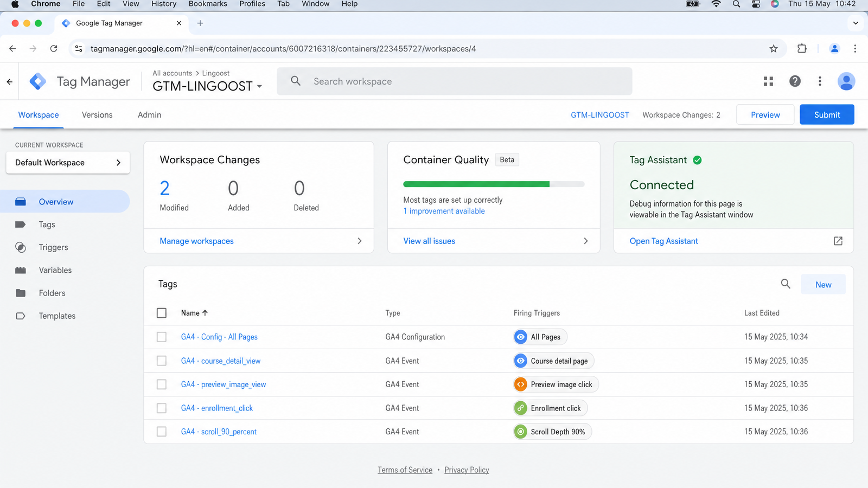
Task: Click the search icon in the Tags table
Action: click(786, 284)
